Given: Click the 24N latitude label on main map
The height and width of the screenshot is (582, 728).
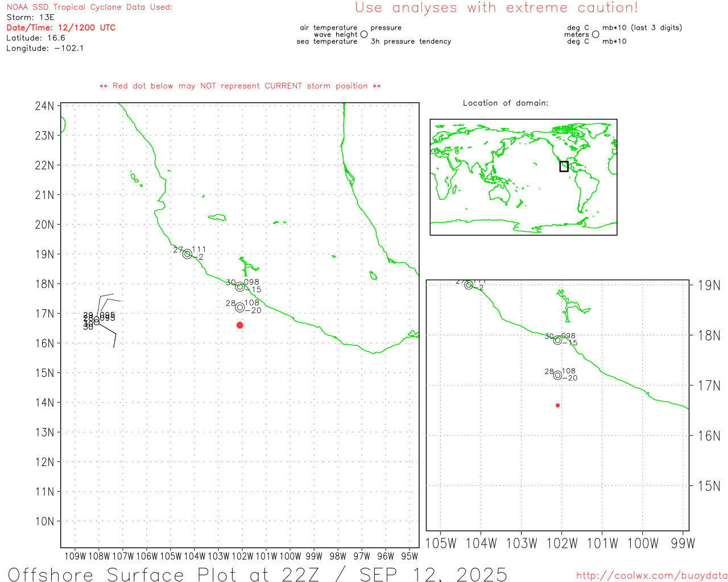Looking at the screenshot, I should coord(44,106).
